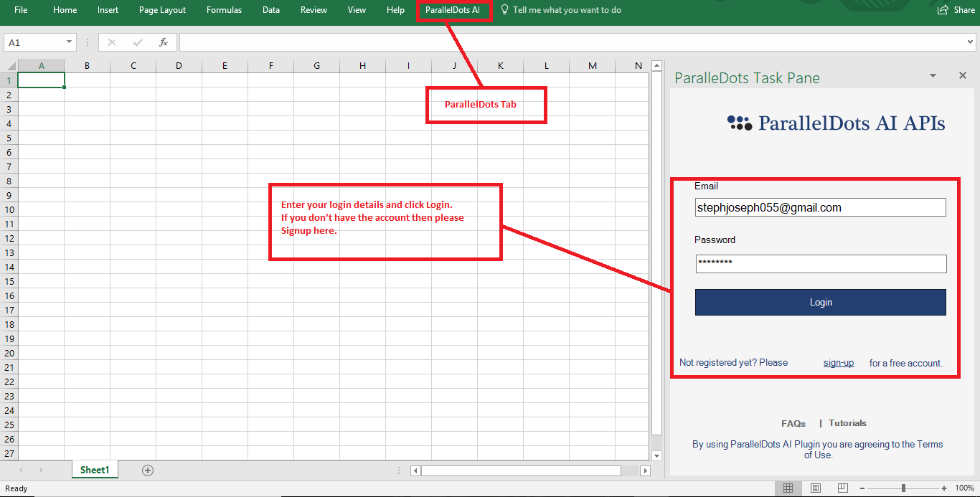Click the next sheet navigation arrow
Screen dimensions: 980x497
[x=41, y=470]
